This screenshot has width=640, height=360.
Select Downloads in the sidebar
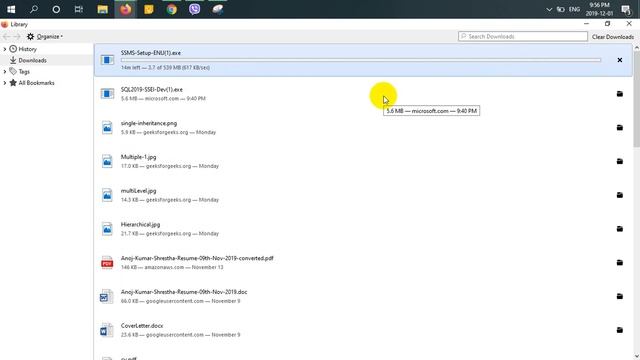(x=32, y=60)
